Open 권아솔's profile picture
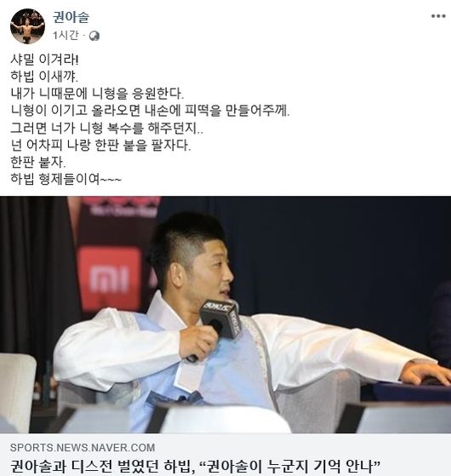Image resolution: width=451 pixels, height=476 pixels. coord(27,26)
